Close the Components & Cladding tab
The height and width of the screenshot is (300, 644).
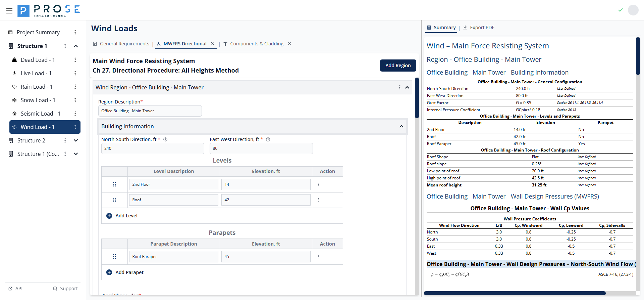click(289, 44)
